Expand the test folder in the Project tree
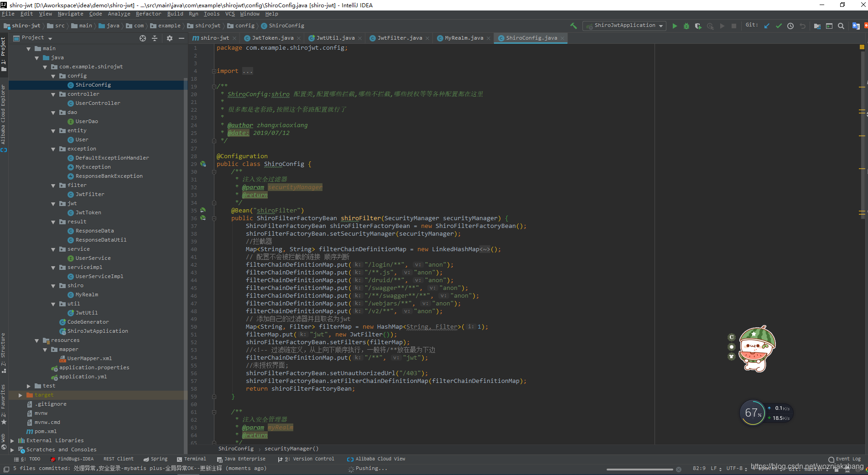Screen dimensions: 868x475 tap(29, 386)
